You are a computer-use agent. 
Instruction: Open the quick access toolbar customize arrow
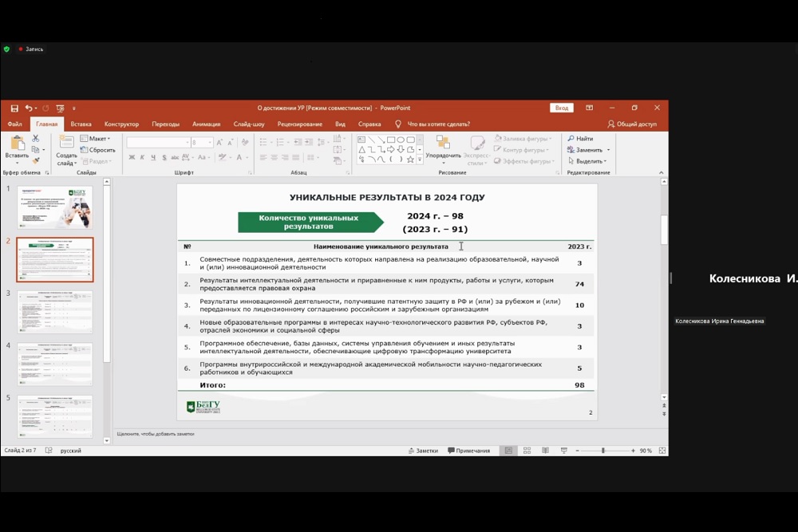[73, 108]
